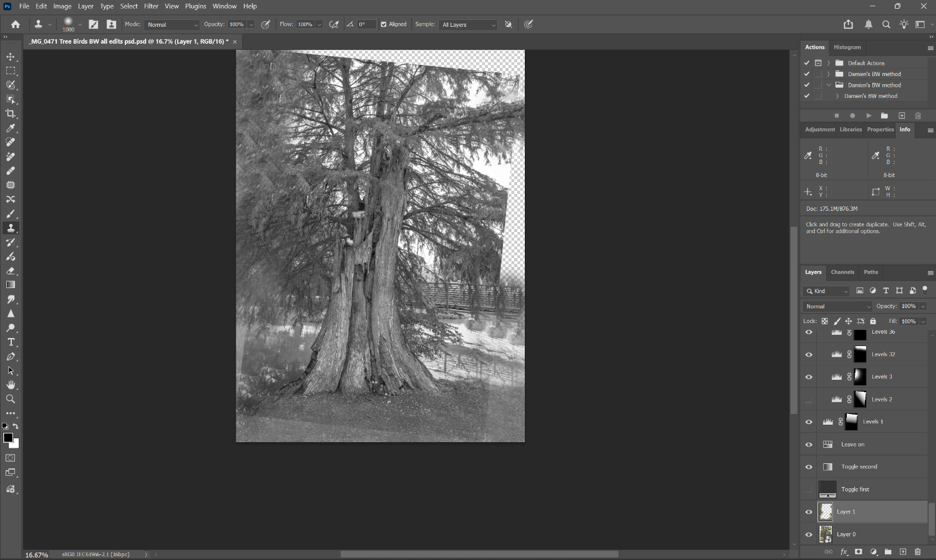Delete layer using the trash icon
Image resolution: width=936 pixels, height=560 pixels.
(917, 552)
